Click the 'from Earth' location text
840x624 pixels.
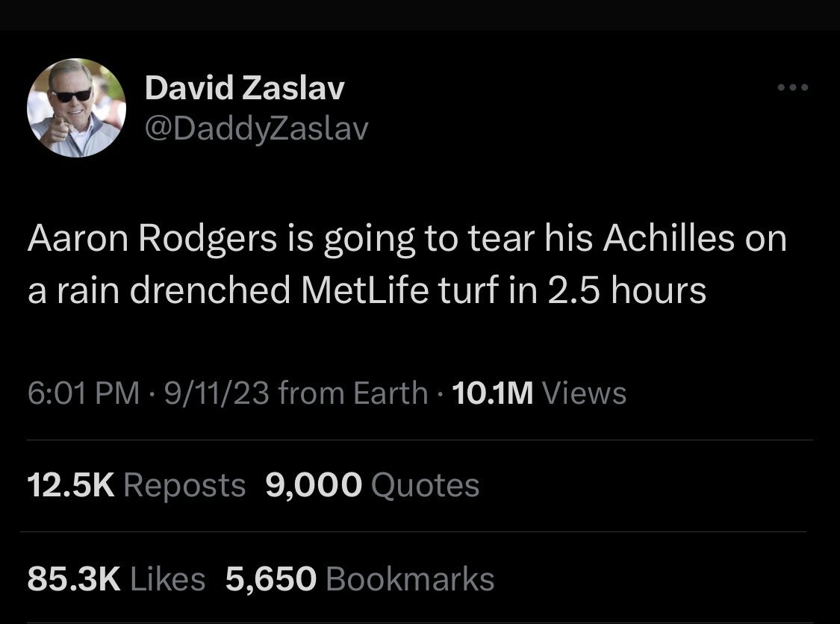(352, 393)
